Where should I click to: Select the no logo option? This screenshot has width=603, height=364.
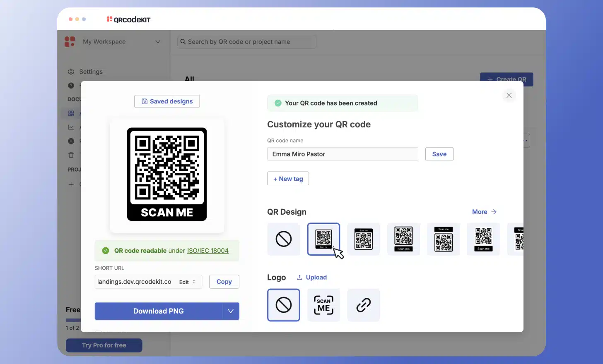coord(284,305)
